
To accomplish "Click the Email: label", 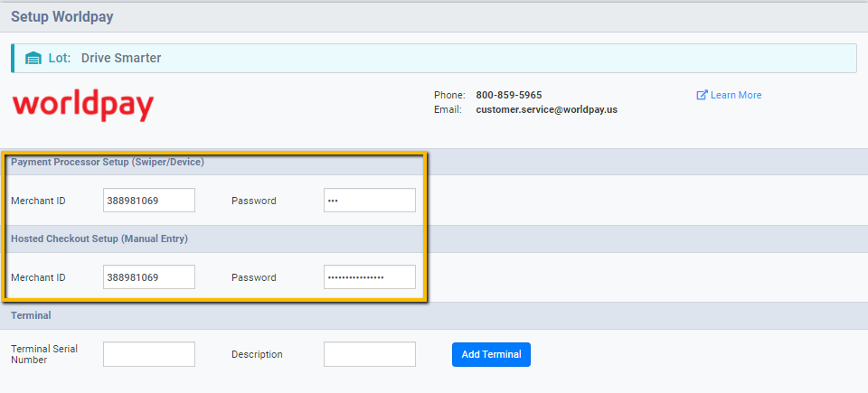I will pyautogui.click(x=448, y=109).
